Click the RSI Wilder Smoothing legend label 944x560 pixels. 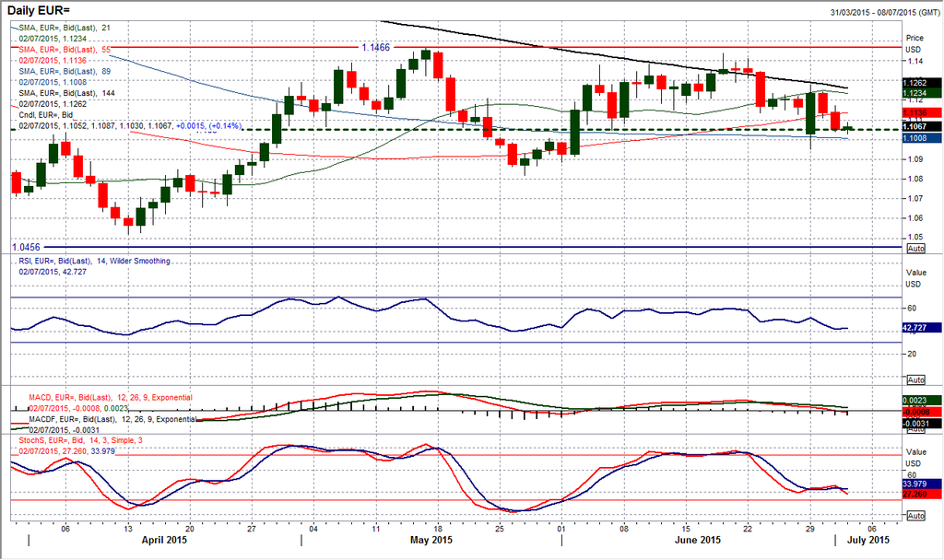tap(94, 261)
